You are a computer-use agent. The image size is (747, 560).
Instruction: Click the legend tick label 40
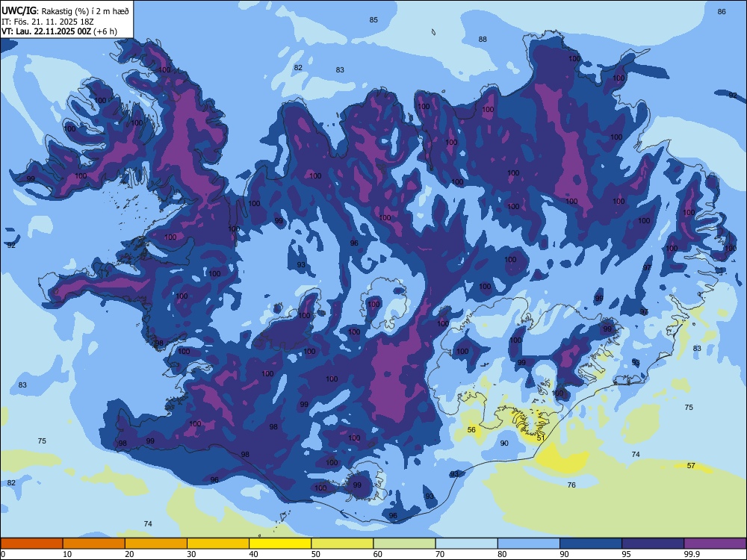(254, 554)
